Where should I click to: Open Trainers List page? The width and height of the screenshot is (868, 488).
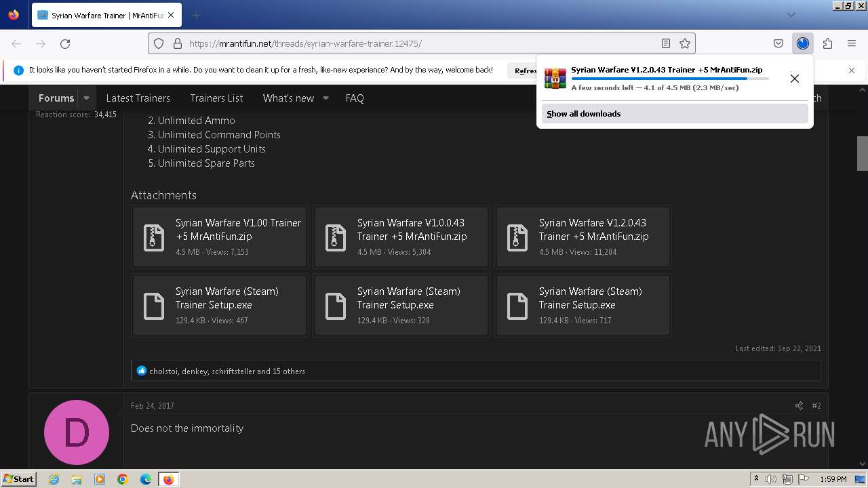[216, 98]
